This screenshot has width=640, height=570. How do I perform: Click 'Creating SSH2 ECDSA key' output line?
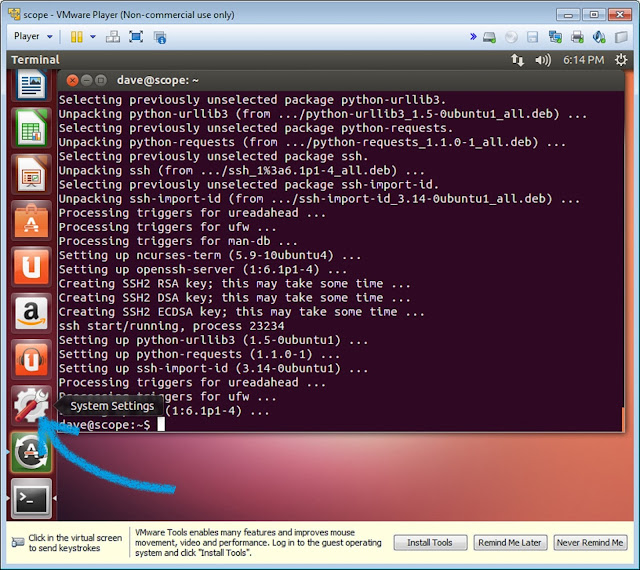[x=242, y=312]
